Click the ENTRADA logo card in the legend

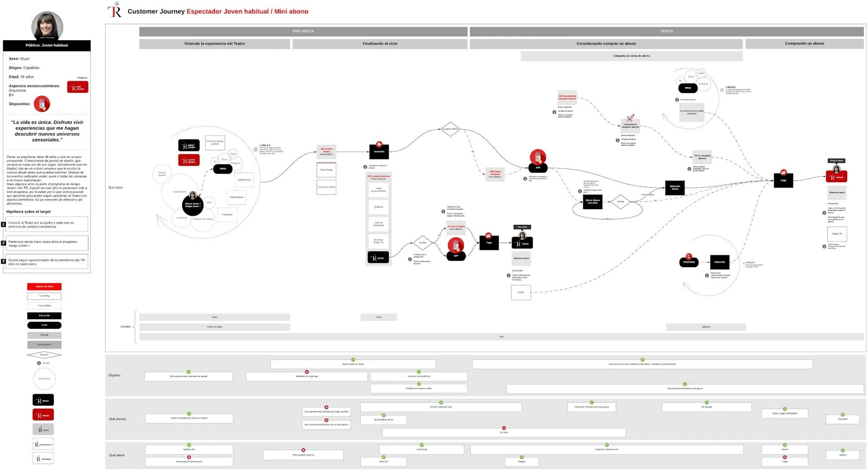43,459
